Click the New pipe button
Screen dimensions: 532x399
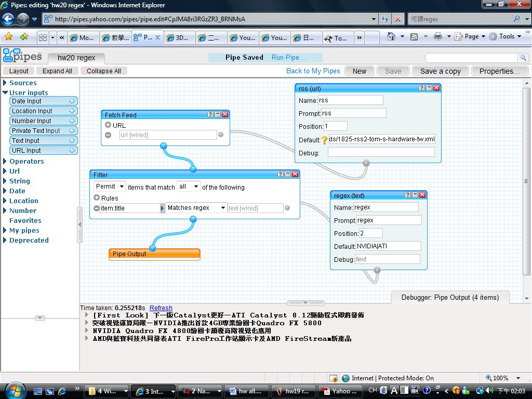coord(360,71)
